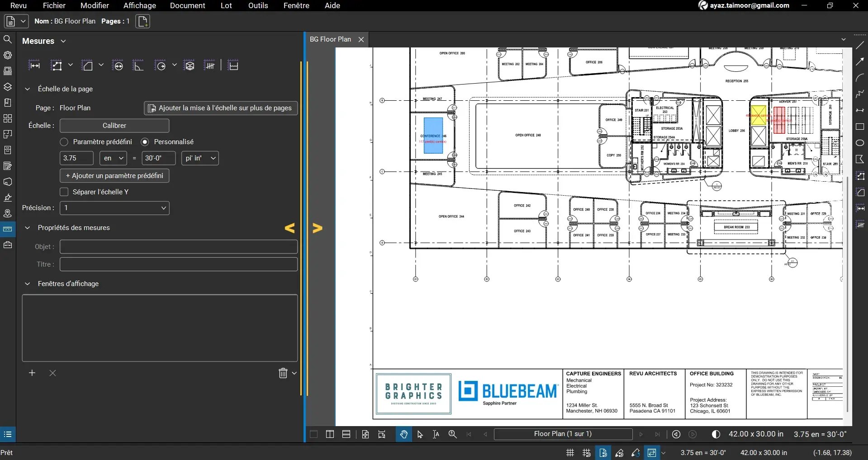Open the Document menu
Viewport: 868px width, 460px height.
click(x=188, y=5)
